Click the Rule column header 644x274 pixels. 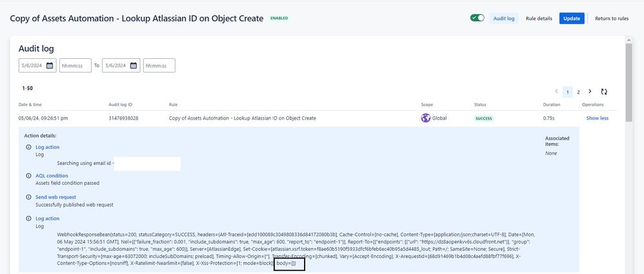tap(173, 105)
